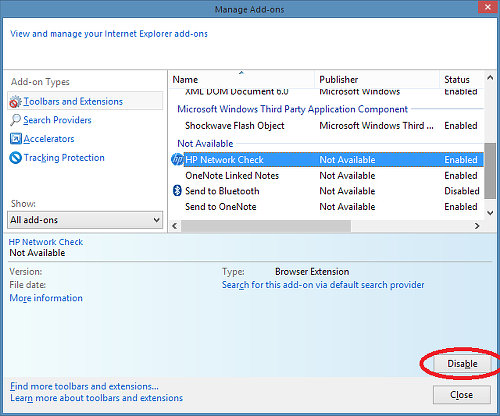Click the Disable button

coord(462,364)
